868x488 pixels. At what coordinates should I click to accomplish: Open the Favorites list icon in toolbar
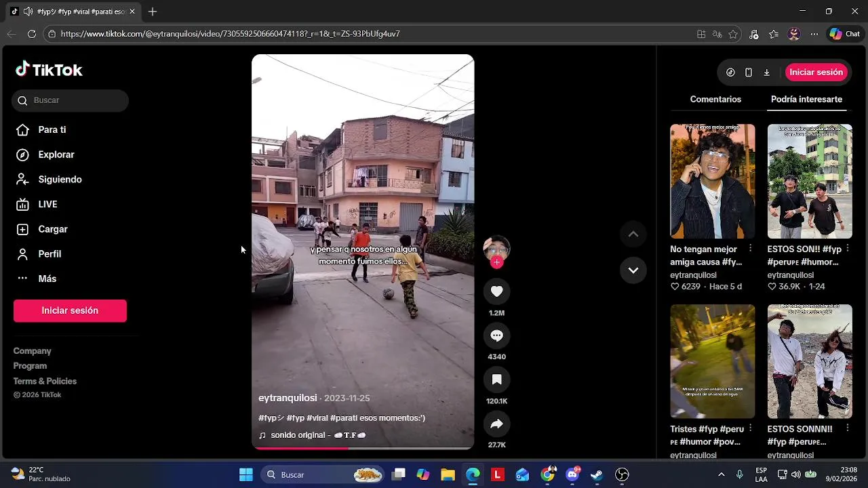pos(774,34)
